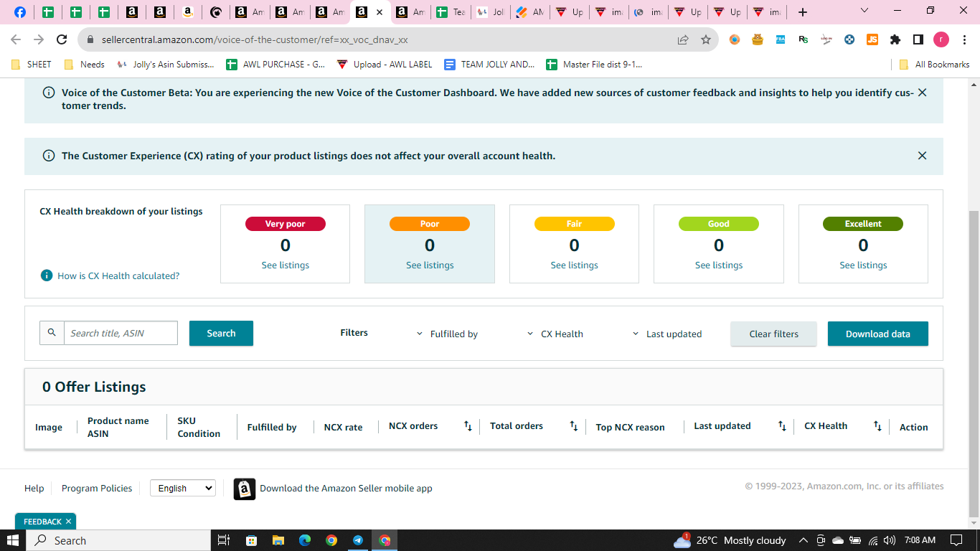
Task: Dismiss the Voice of the Customer Beta banner
Action: (x=922, y=93)
